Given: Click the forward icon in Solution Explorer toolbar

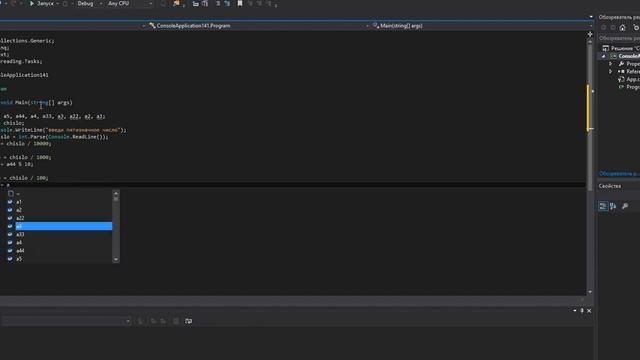Looking at the screenshot, I should click(x=613, y=28).
